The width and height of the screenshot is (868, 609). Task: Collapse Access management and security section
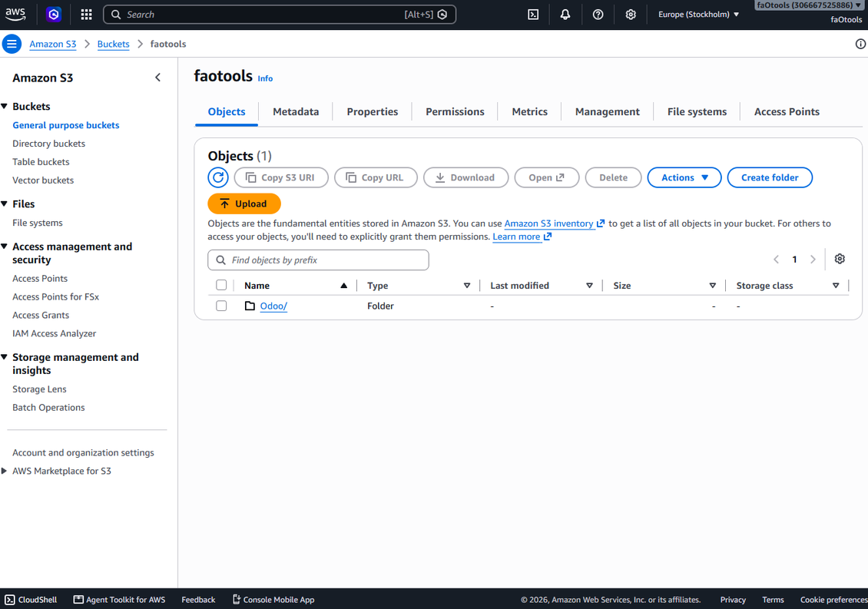tap(5, 247)
